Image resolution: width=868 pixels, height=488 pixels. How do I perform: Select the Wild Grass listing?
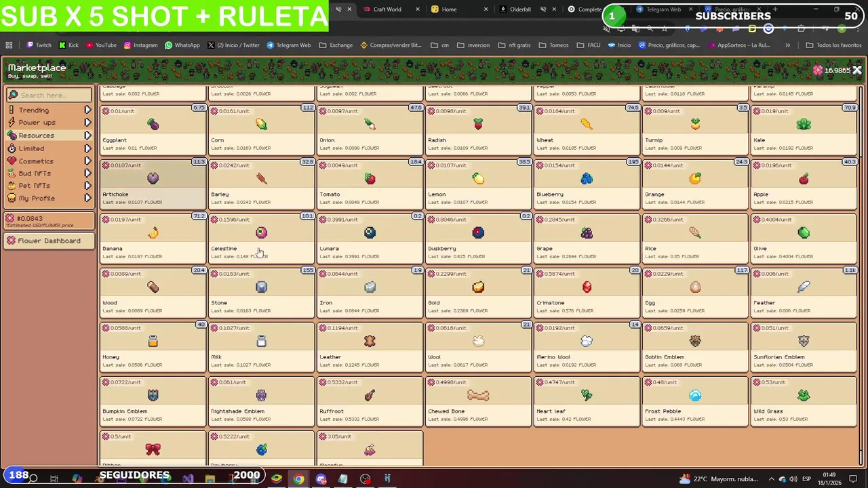click(x=804, y=402)
